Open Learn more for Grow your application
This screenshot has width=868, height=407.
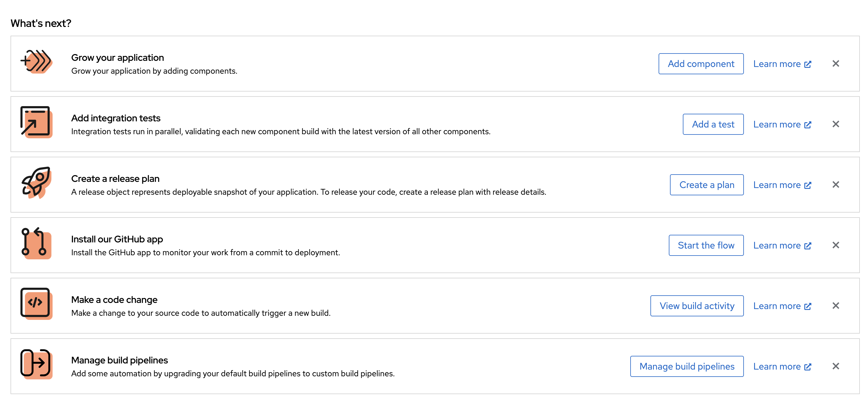coord(782,64)
